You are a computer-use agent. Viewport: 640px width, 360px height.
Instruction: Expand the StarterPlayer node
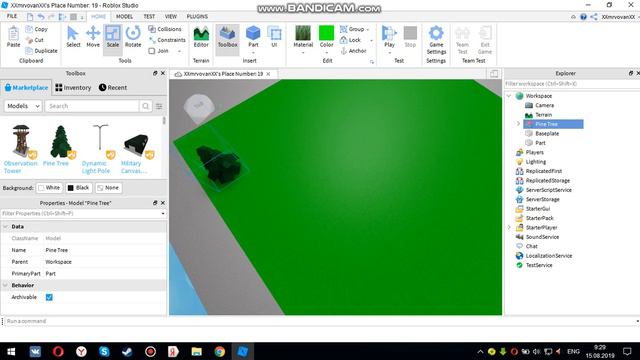(509, 227)
